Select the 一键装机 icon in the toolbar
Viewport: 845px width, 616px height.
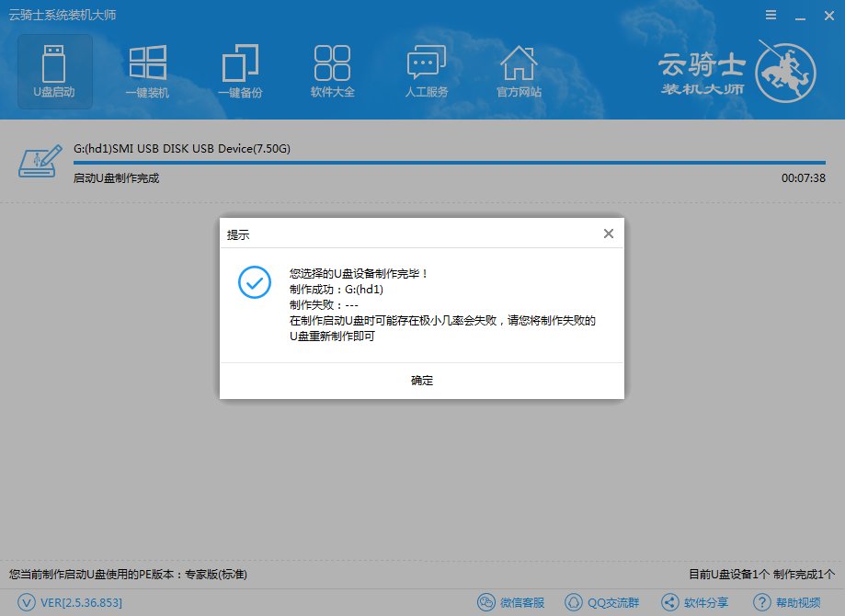coord(147,71)
